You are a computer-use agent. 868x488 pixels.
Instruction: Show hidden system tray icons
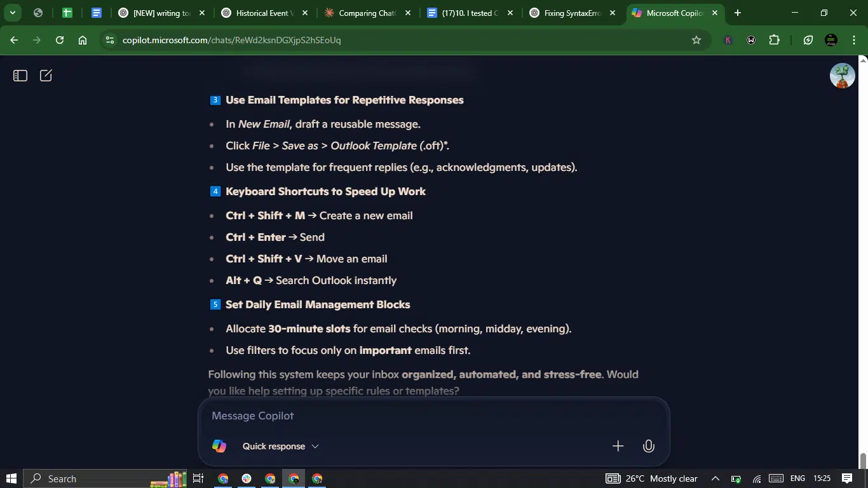pyautogui.click(x=715, y=478)
